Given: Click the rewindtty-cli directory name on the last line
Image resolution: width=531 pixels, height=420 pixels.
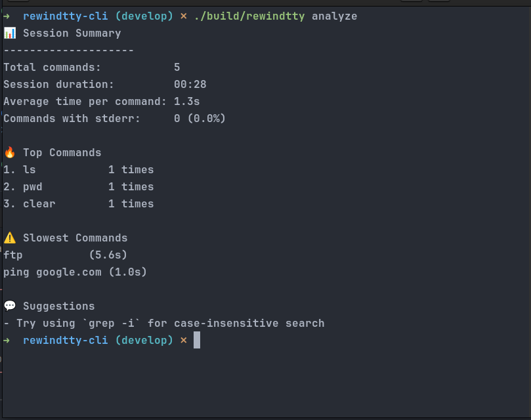Looking at the screenshot, I should (65, 340).
